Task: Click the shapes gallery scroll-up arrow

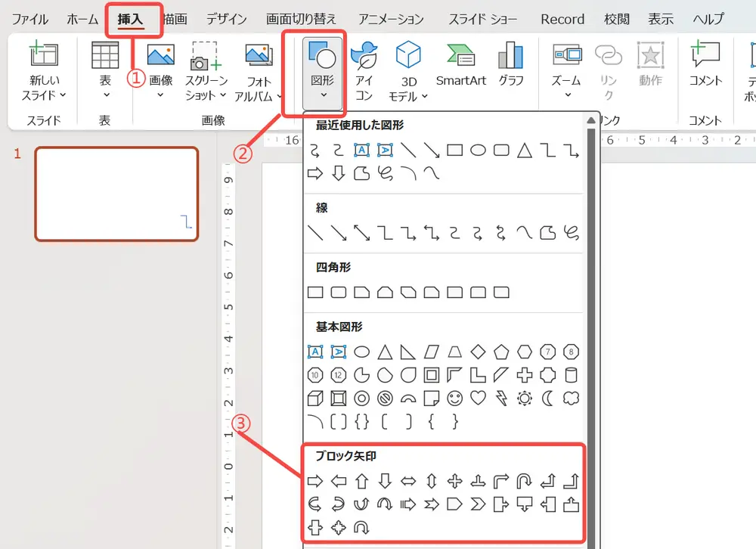Action: tap(591, 120)
